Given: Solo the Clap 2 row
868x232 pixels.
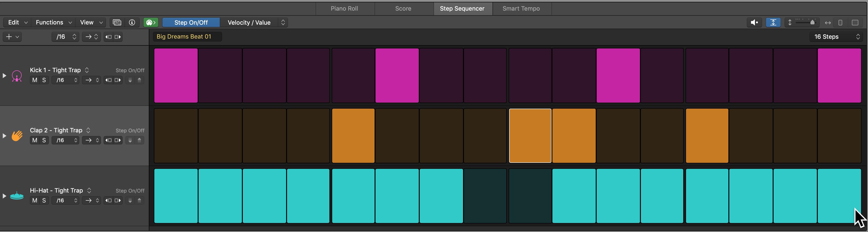Looking at the screenshot, I should click(x=44, y=140).
